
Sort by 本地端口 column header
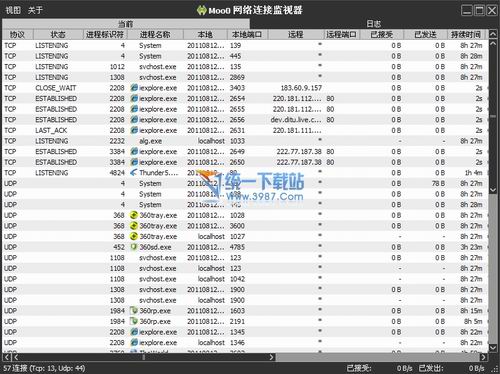click(x=247, y=34)
